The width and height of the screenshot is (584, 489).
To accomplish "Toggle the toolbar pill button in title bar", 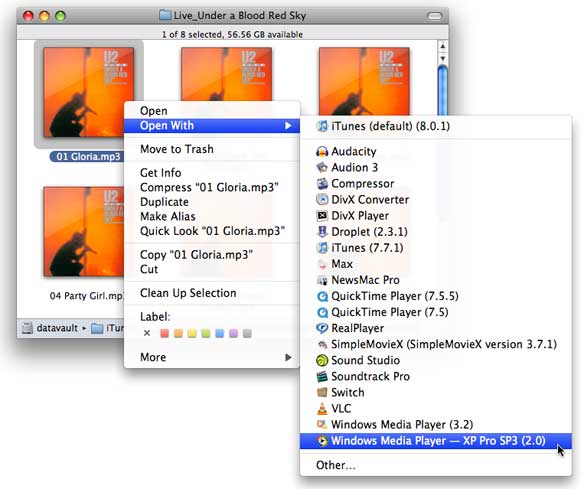I will [x=434, y=16].
